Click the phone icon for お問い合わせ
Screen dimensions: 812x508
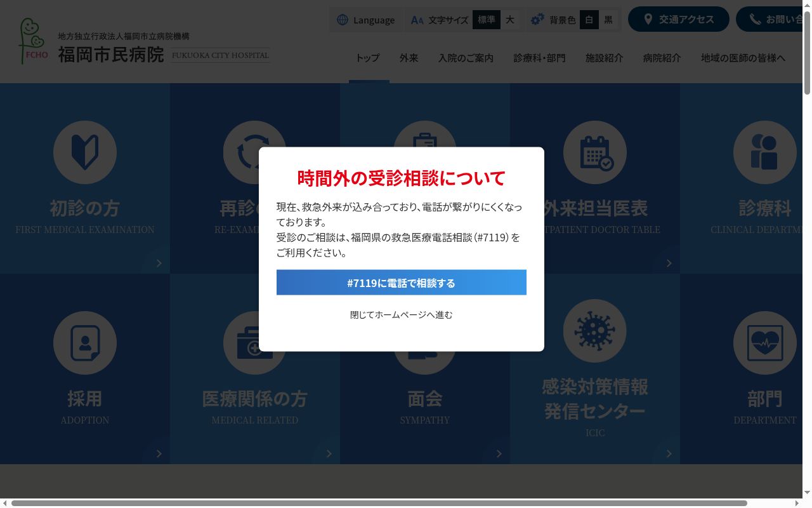[x=755, y=19]
